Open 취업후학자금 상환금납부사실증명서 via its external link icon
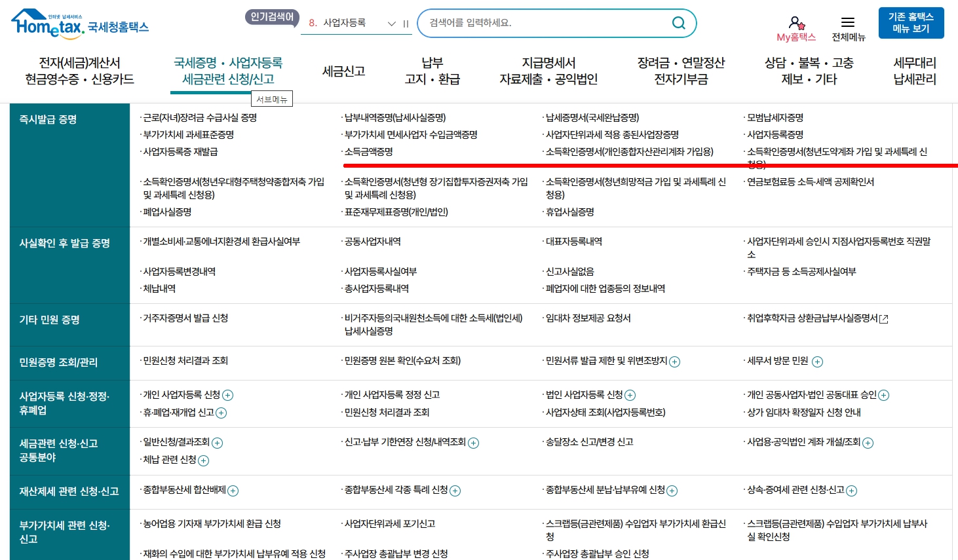Screen dimensions: 958x560 pos(883,317)
